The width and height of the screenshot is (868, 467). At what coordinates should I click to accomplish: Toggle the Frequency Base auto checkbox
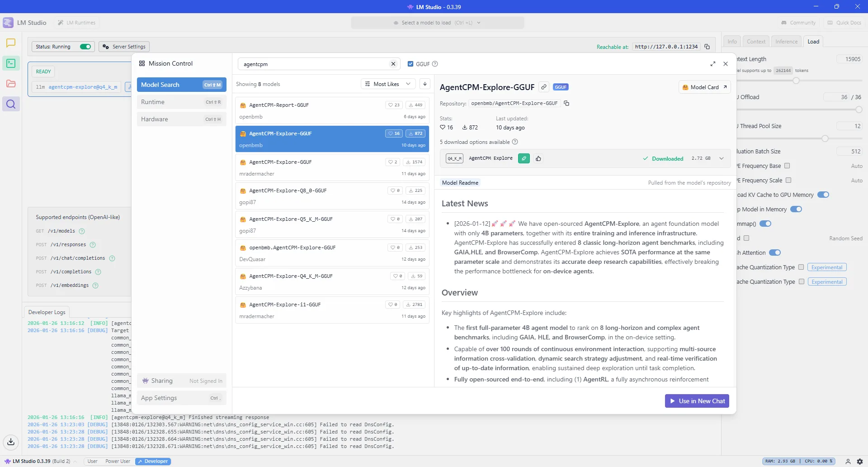coord(787,166)
